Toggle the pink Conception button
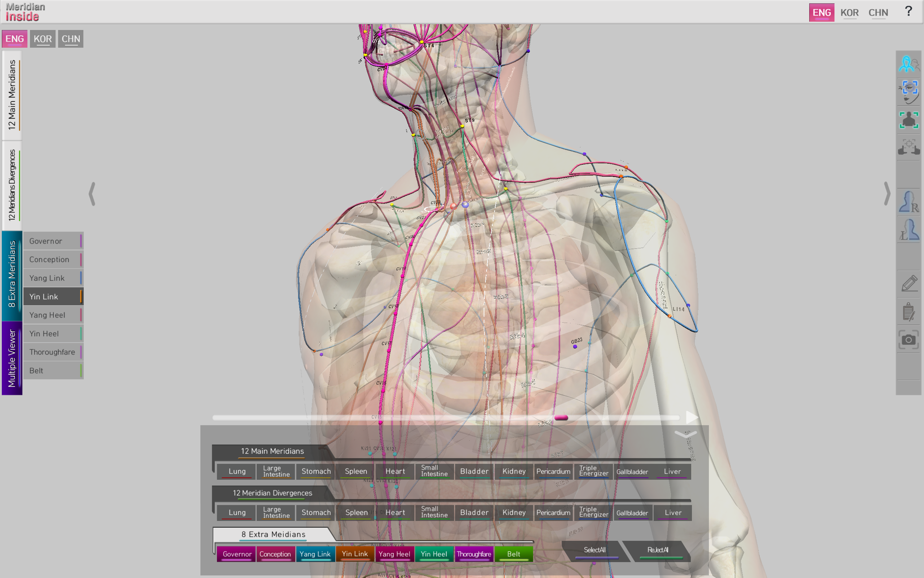Screen dimensions: 924x578 click(275, 554)
